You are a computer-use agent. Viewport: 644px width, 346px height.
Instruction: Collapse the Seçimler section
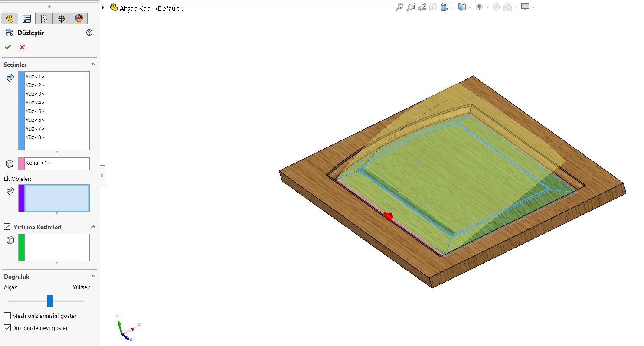pyautogui.click(x=93, y=64)
